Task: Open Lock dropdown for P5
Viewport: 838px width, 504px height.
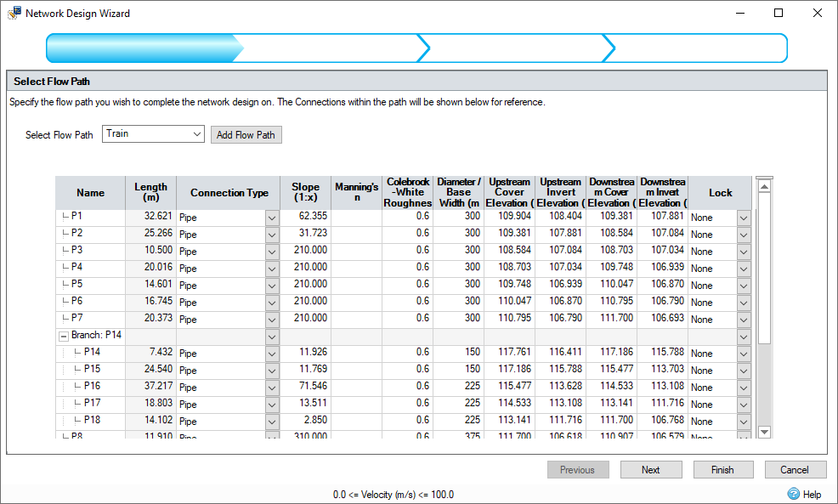Action: pos(744,286)
